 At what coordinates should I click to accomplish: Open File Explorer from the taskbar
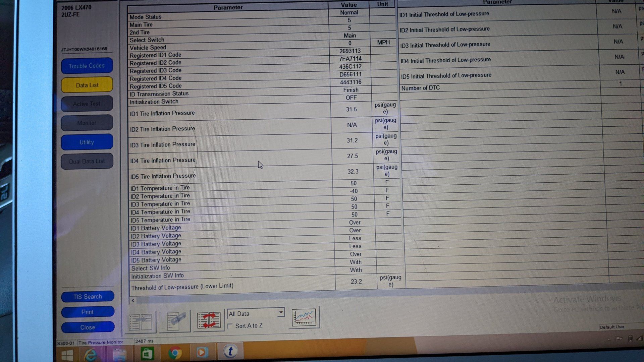coord(119,354)
